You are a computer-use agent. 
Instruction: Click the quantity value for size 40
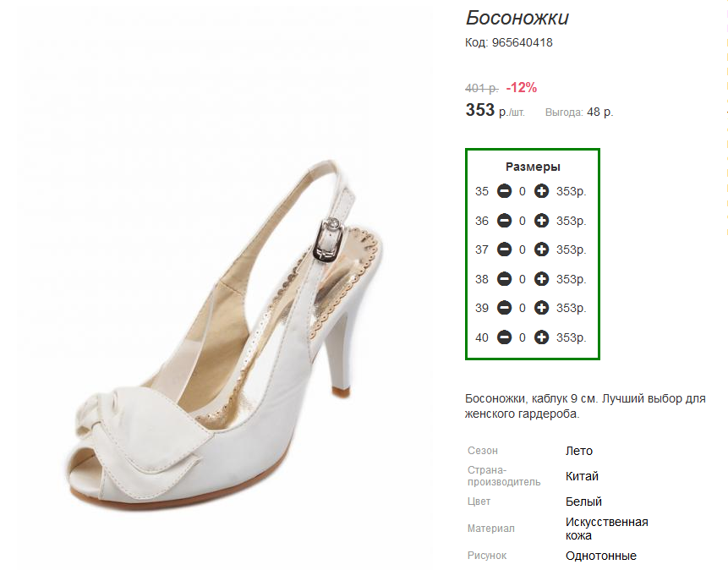[x=523, y=337]
